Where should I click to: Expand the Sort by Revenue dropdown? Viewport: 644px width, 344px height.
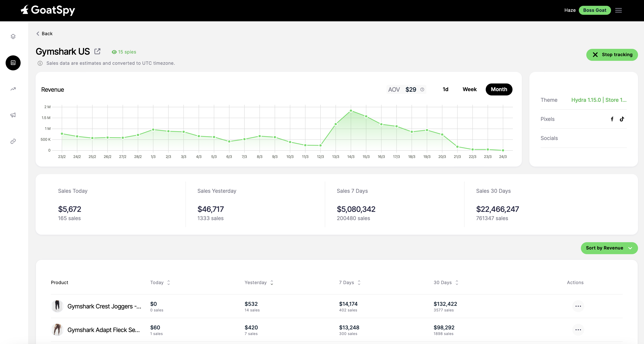coord(609,248)
